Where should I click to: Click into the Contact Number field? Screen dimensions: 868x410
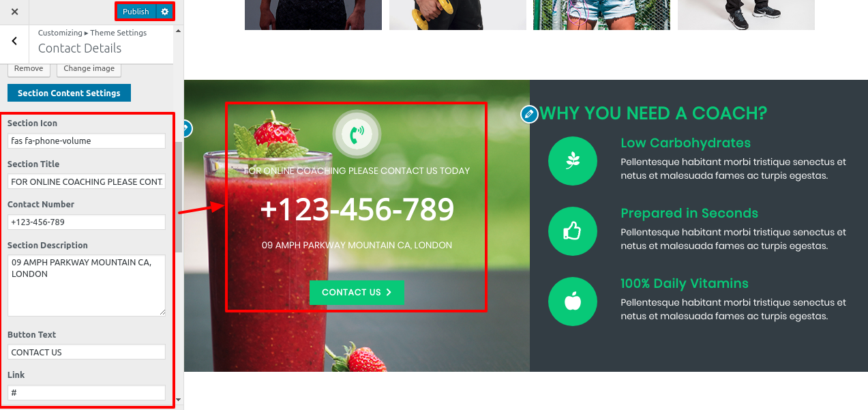[x=87, y=222]
